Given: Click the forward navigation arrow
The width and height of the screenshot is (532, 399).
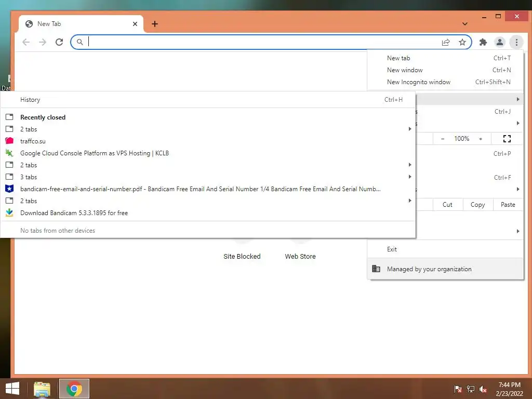Looking at the screenshot, I should 43,42.
